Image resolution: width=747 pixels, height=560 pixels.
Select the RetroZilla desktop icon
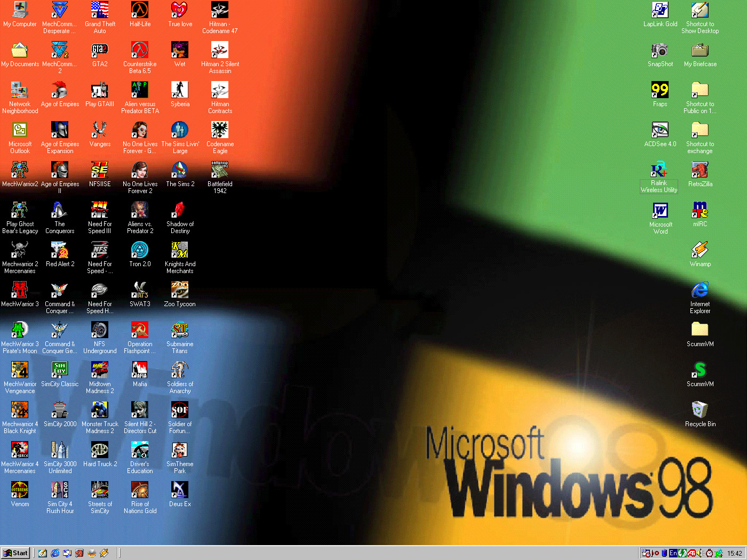click(700, 174)
